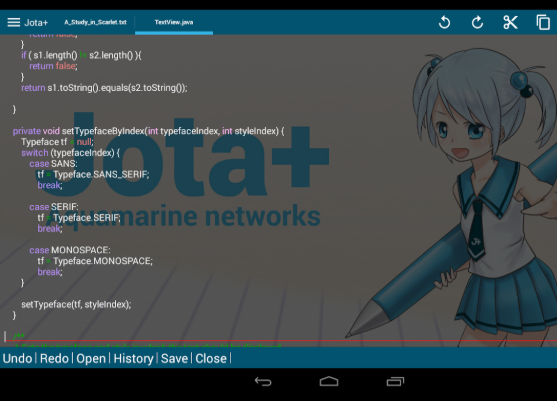Place cursor on 'tf = Typeface.SERIF;' line
The width and height of the screenshot is (557, 401).
pyautogui.click(x=79, y=218)
